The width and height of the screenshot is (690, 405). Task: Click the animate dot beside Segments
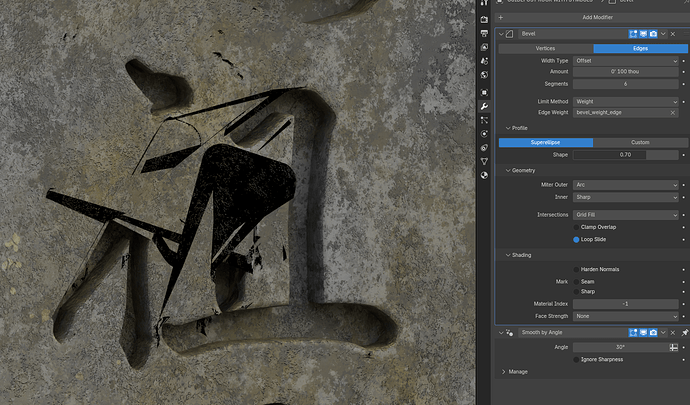[684, 84]
